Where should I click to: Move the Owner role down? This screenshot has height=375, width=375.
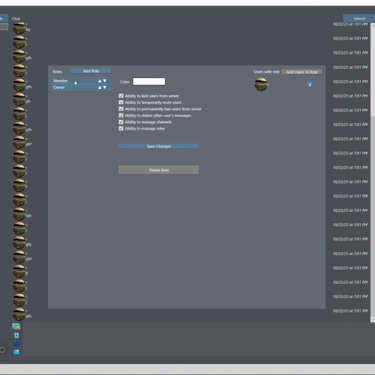click(x=105, y=88)
